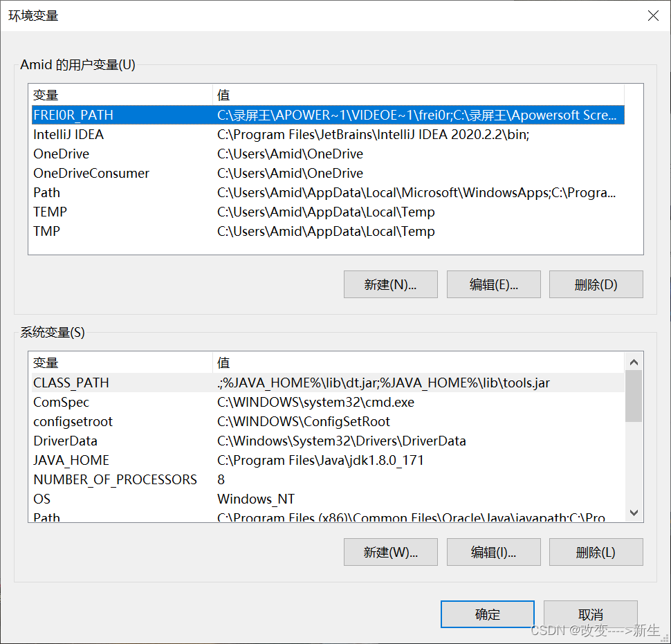Click the 变量 header in system variables

[x=122, y=363]
